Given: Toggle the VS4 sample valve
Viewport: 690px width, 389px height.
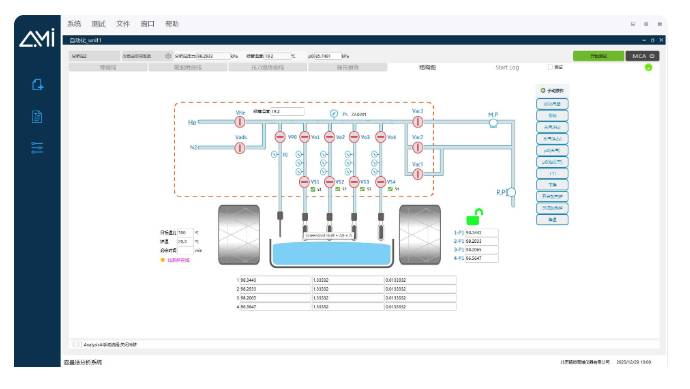Looking at the screenshot, I should tap(381, 181).
